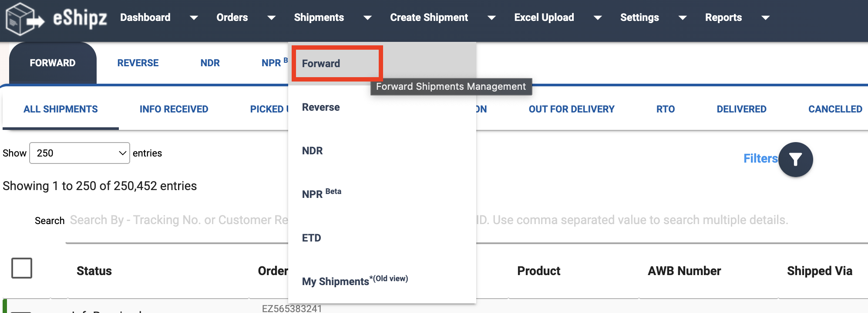
Task: Open the Show entries combo box
Action: click(80, 153)
